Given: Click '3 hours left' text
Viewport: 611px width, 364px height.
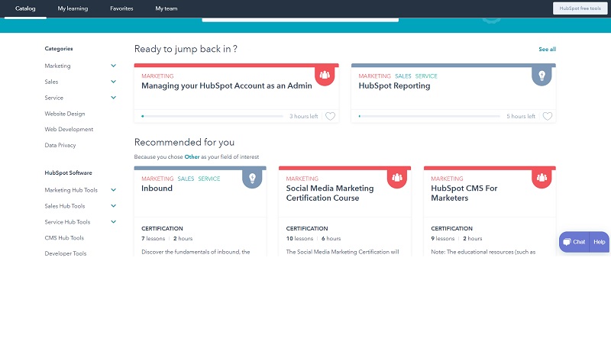Looking at the screenshot, I should pos(303,116).
